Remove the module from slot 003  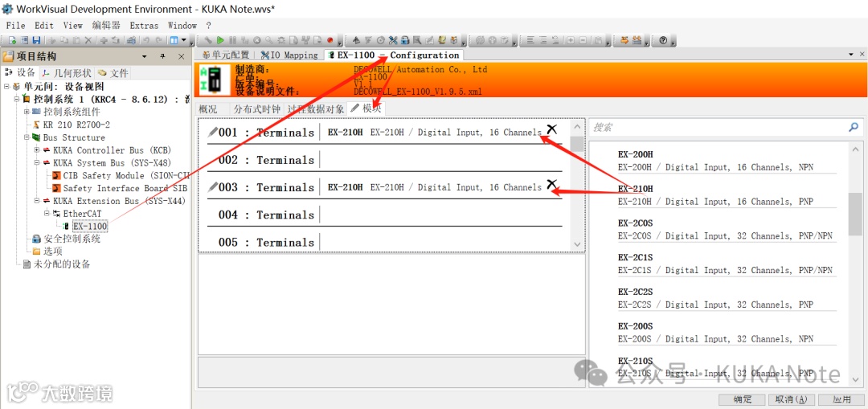coord(551,184)
